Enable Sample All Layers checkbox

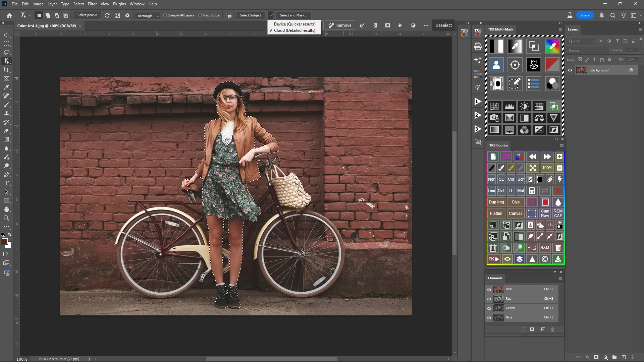165,15
